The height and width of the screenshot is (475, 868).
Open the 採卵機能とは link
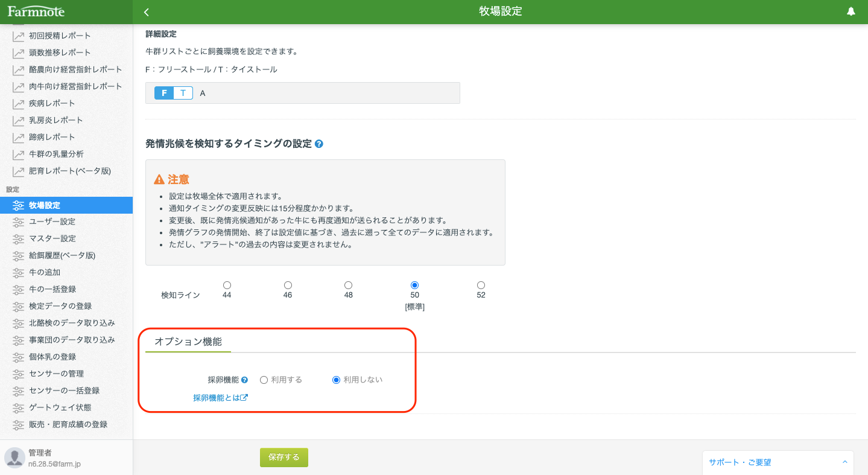click(x=220, y=398)
